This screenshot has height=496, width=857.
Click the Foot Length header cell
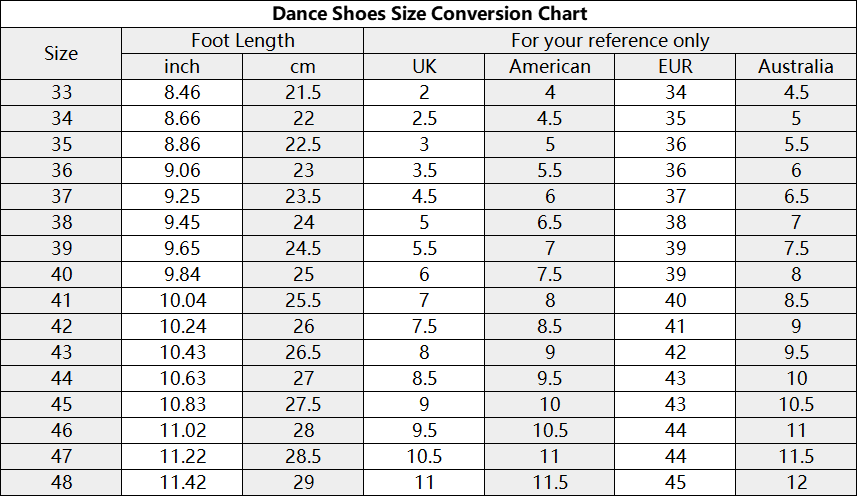pos(242,41)
